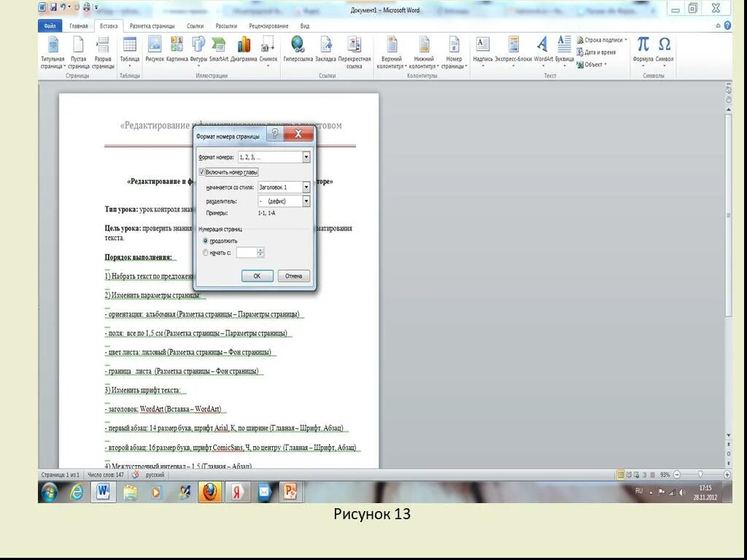Click the vertical document scrollbar
Screen dimensions: 747x560
point(728,214)
